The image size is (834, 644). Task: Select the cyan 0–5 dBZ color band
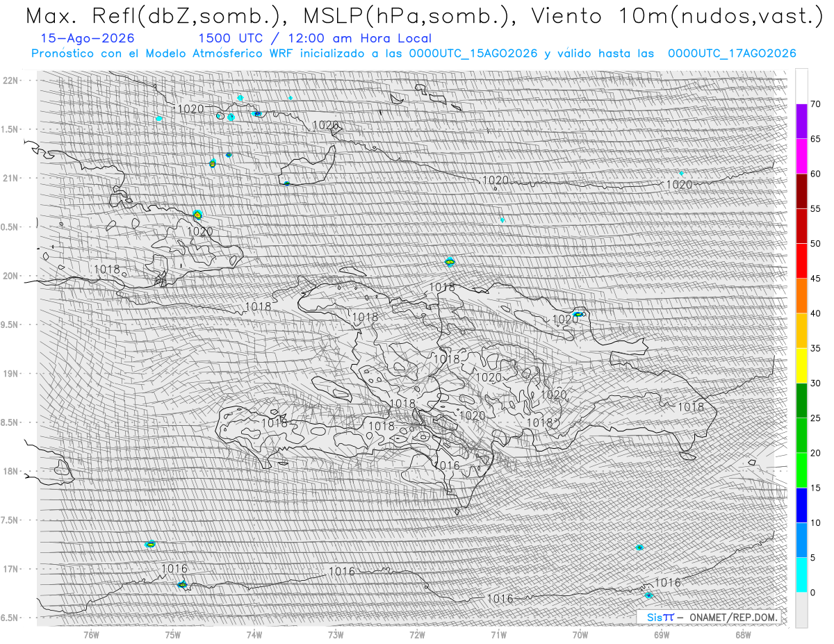tap(801, 575)
